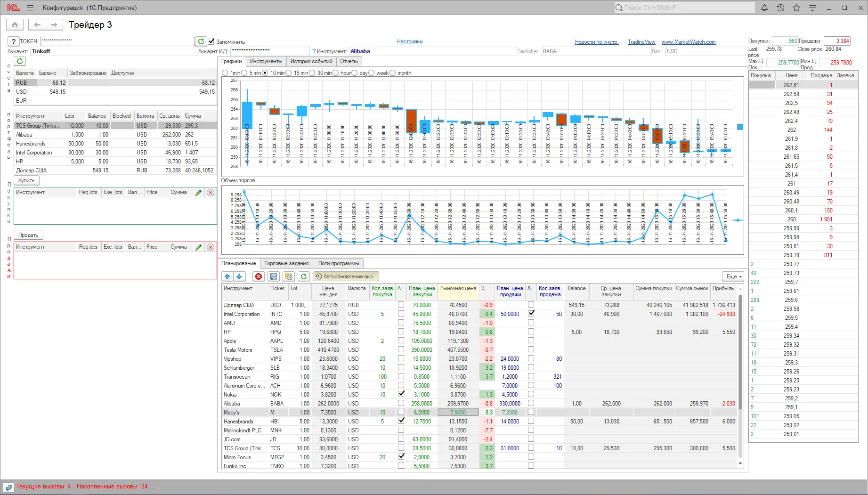The width and height of the screenshot is (868, 495).
Task: Click the home page icon
Action: 15,25
